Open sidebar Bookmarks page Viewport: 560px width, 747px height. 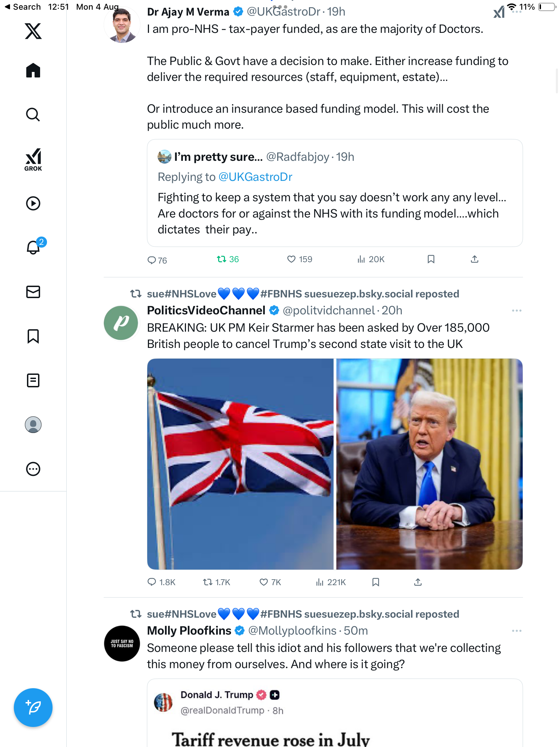pos(33,336)
